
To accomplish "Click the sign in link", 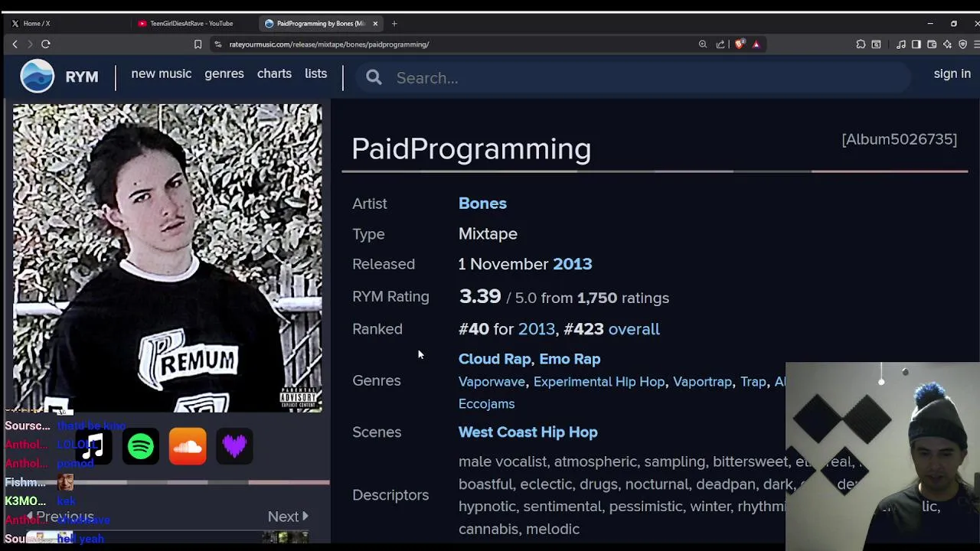I will tap(952, 73).
